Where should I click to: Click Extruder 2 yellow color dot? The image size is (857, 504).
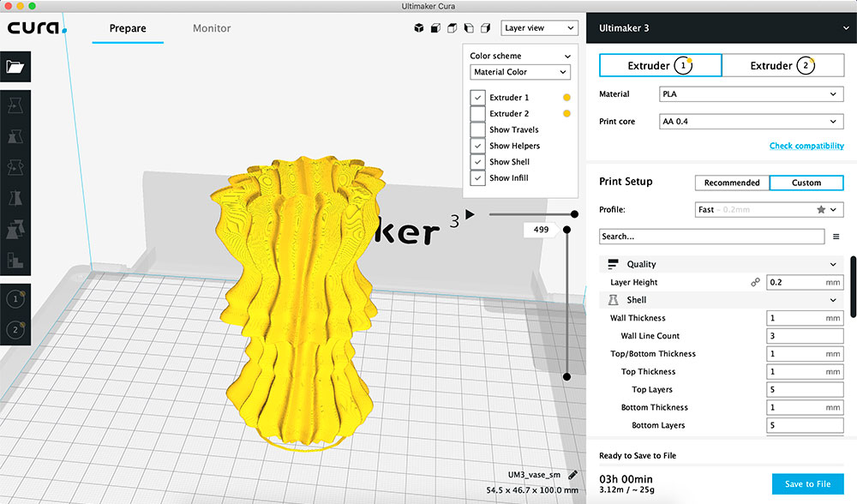(566, 114)
